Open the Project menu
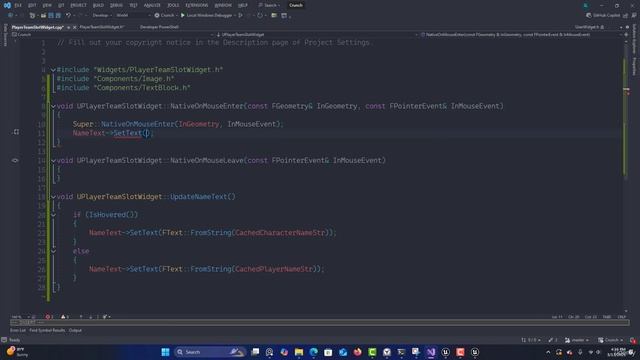640x360 pixels. pos(78,5)
